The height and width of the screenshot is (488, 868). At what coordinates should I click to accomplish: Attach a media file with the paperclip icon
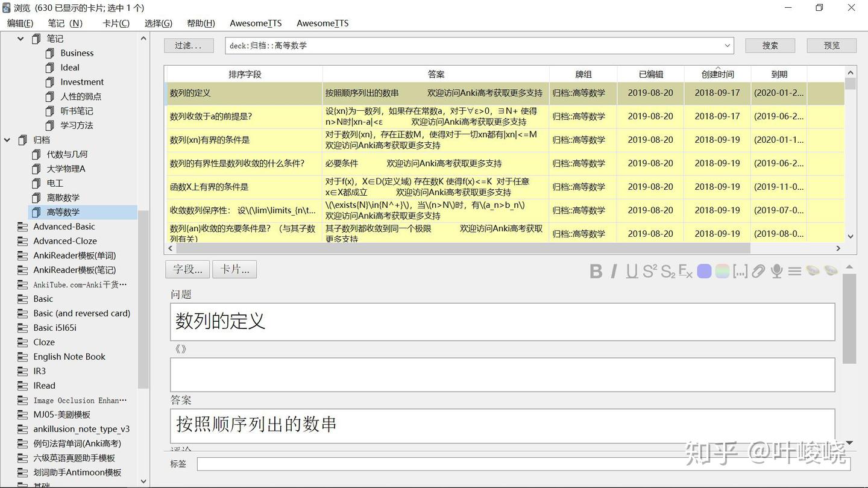(x=758, y=271)
